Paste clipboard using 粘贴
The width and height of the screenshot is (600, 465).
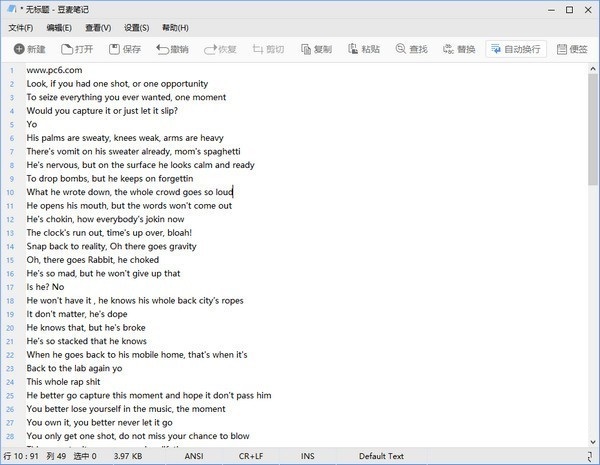364,49
